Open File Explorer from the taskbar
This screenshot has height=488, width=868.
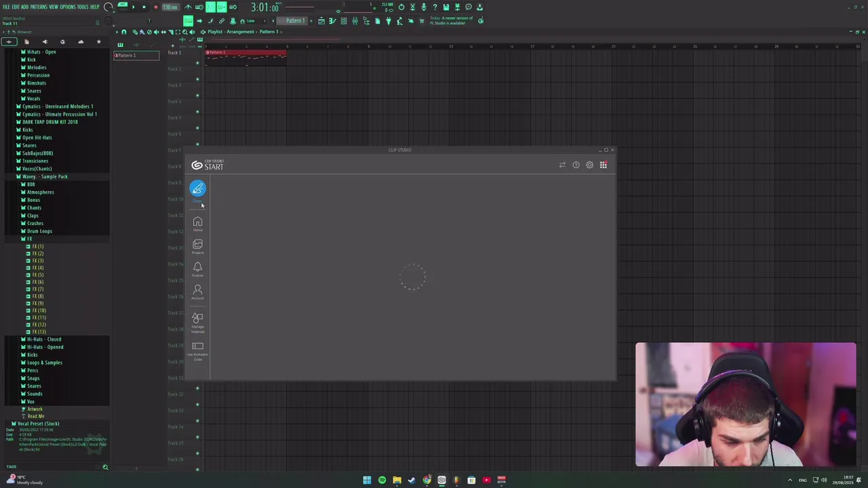pos(397,480)
